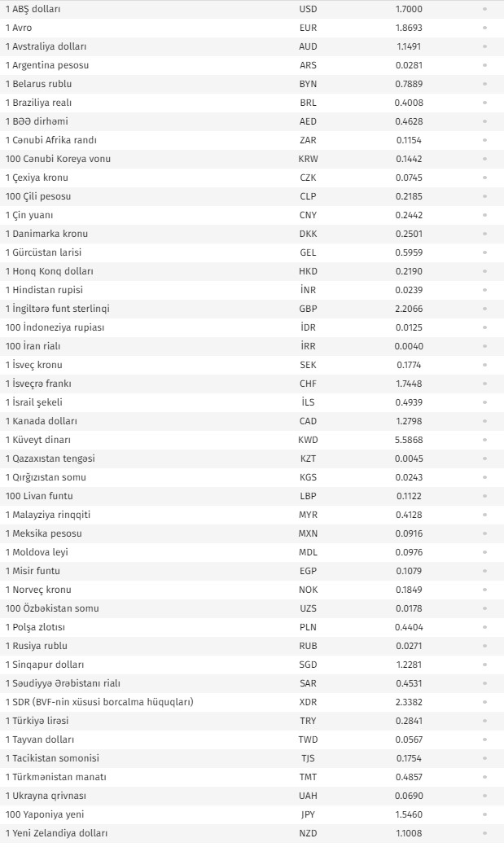The image size is (504, 847).
Task: Select the '1 Avro' currency row label
Action: [19, 28]
